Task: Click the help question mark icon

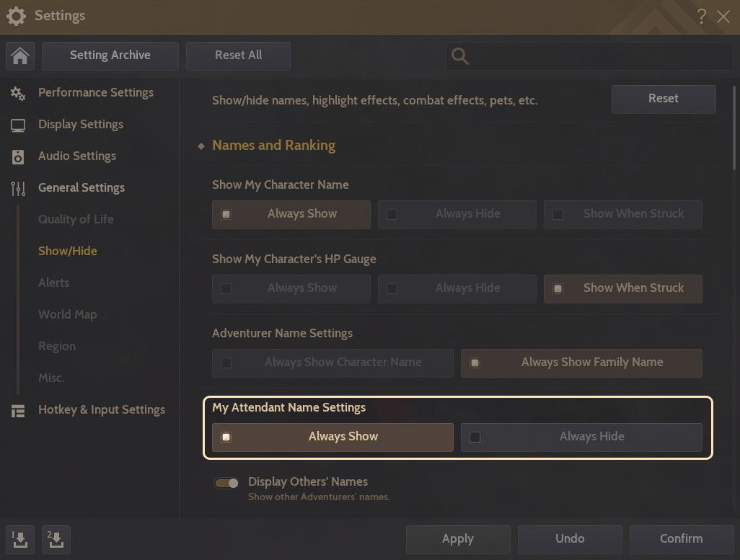Action: 701,16
